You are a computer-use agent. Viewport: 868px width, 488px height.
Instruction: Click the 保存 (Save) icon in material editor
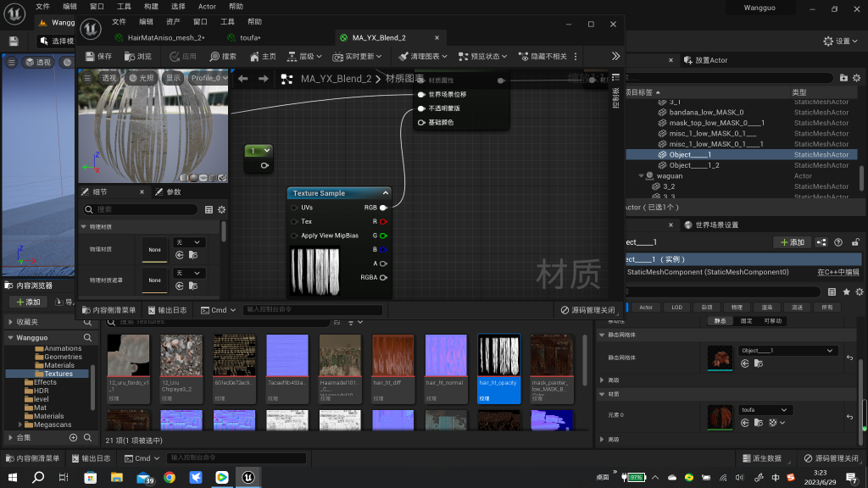pos(89,56)
